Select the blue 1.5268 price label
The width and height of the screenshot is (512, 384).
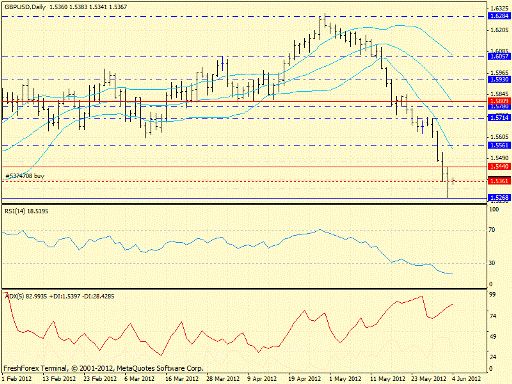[x=499, y=198]
